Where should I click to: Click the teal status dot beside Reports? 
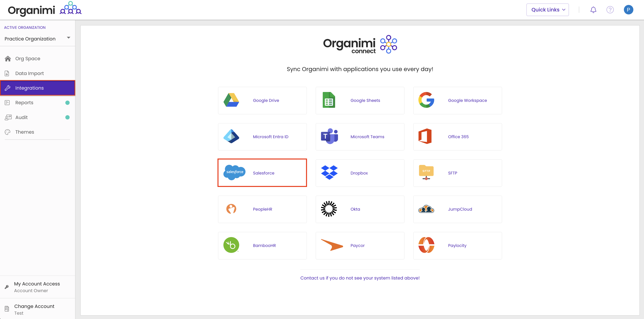[x=67, y=103]
